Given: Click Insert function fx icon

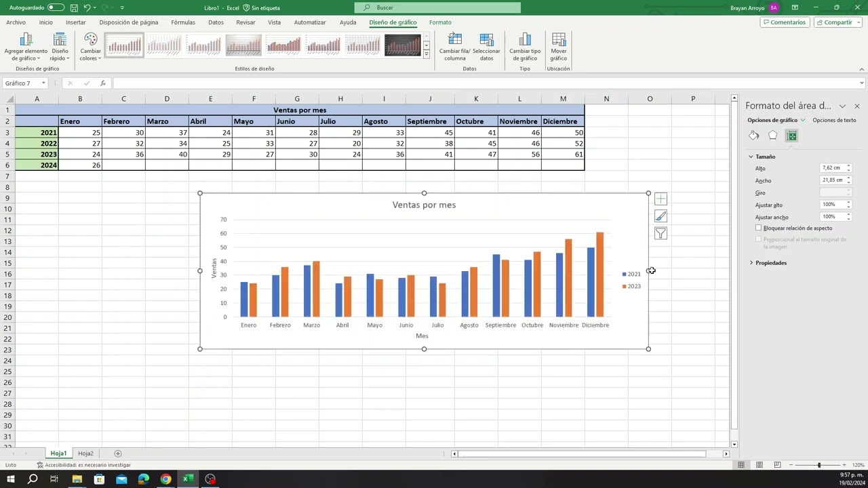Looking at the screenshot, I should click(102, 83).
